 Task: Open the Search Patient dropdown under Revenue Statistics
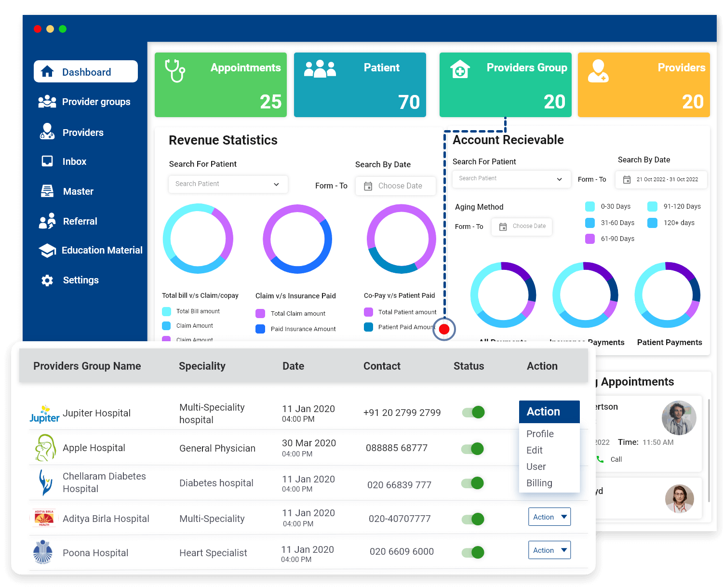pyautogui.click(x=228, y=184)
